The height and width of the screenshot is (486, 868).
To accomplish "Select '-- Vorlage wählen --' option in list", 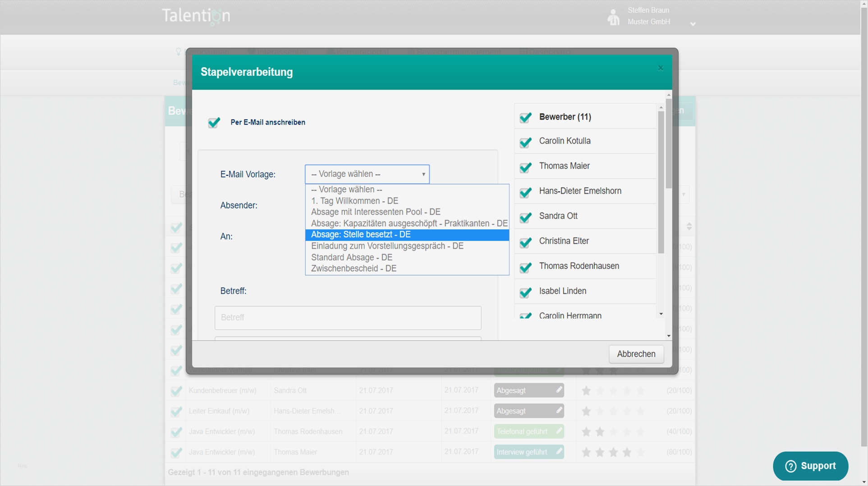I will click(407, 190).
